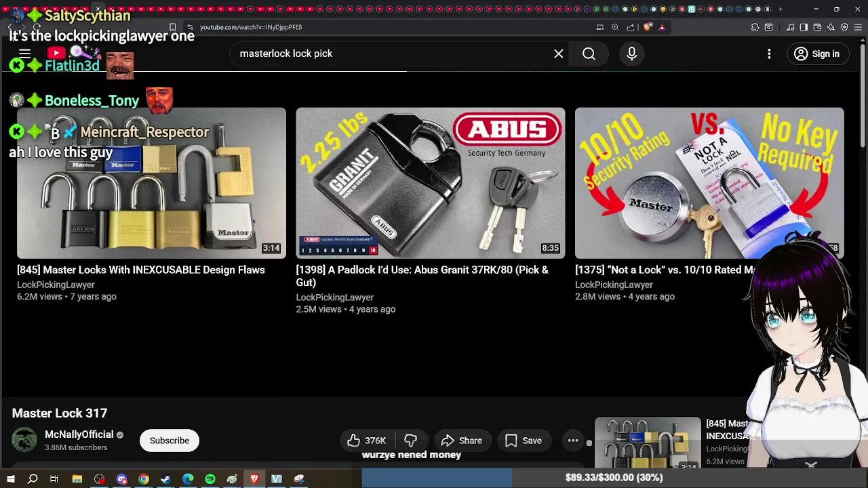Viewport: 868px width, 488px height.
Task: Open File Explorer from the taskbar
Action: (x=77, y=479)
